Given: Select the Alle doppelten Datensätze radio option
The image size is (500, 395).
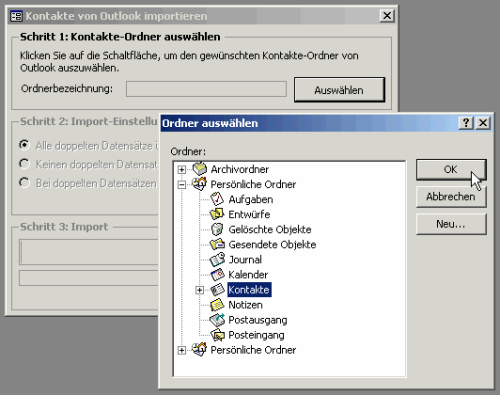Looking at the screenshot, I should (24, 145).
